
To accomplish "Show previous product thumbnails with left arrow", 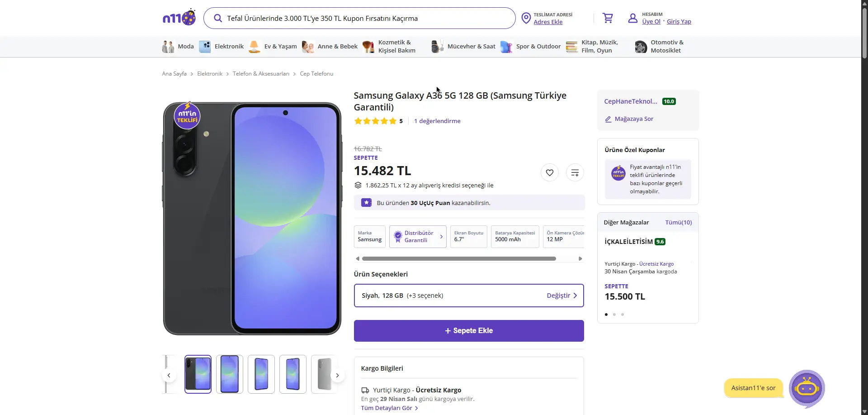I will pos(169,375).
